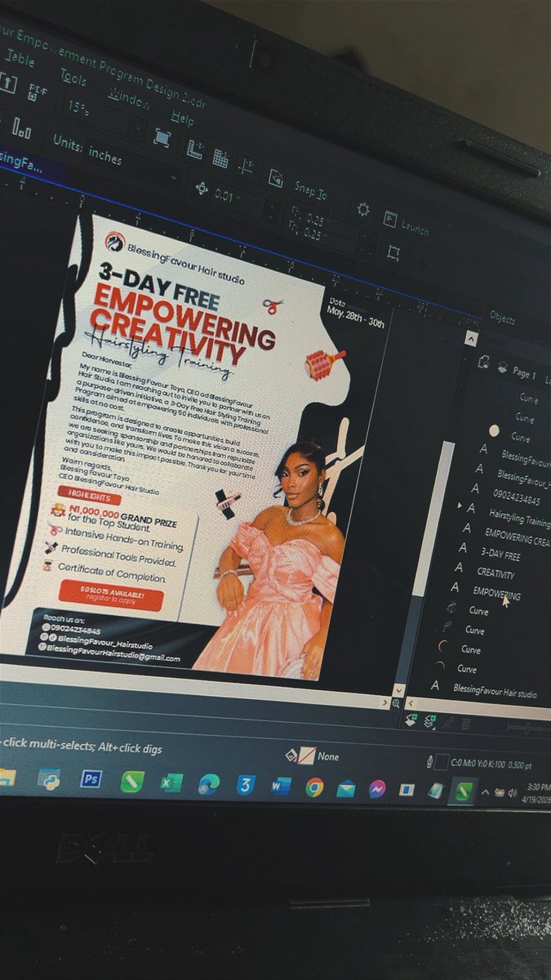
Task: Toggle full-screen preview icon in toolbar
Action: point(162,137)
